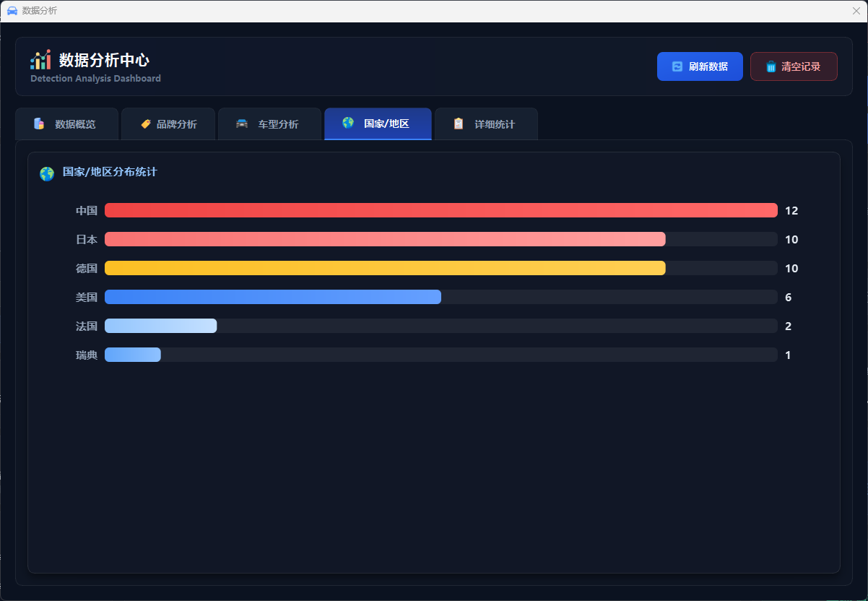The height and width of the screenshot is (601, 868).
Task: Open the 品牌分析 tab
Action: 169,124
